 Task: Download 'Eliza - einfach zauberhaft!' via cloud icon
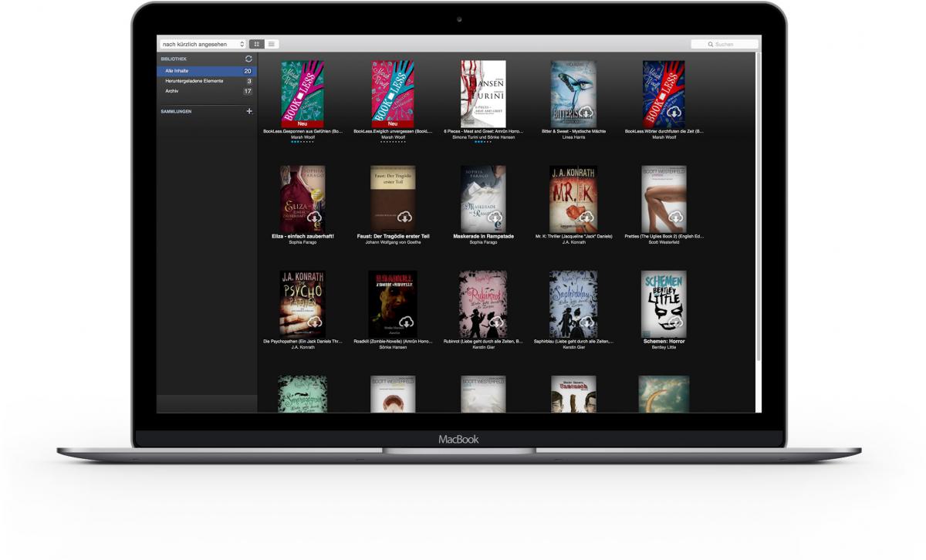(314, 218)
